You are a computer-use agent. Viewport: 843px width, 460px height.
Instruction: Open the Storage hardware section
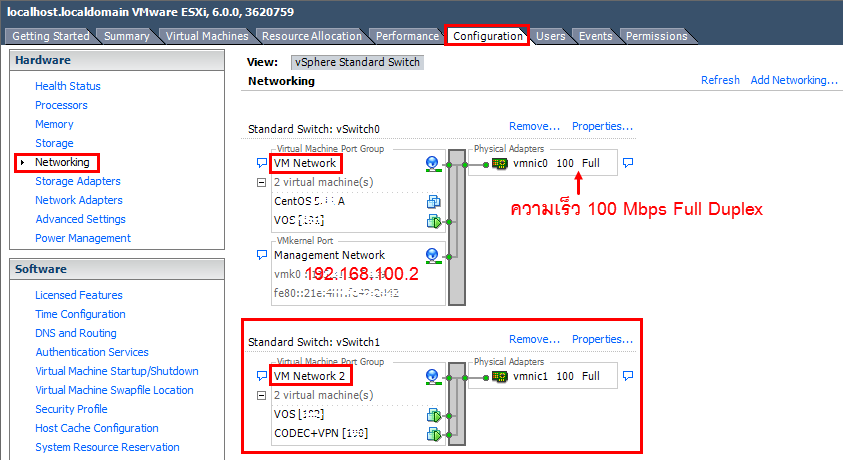(54, 143)
